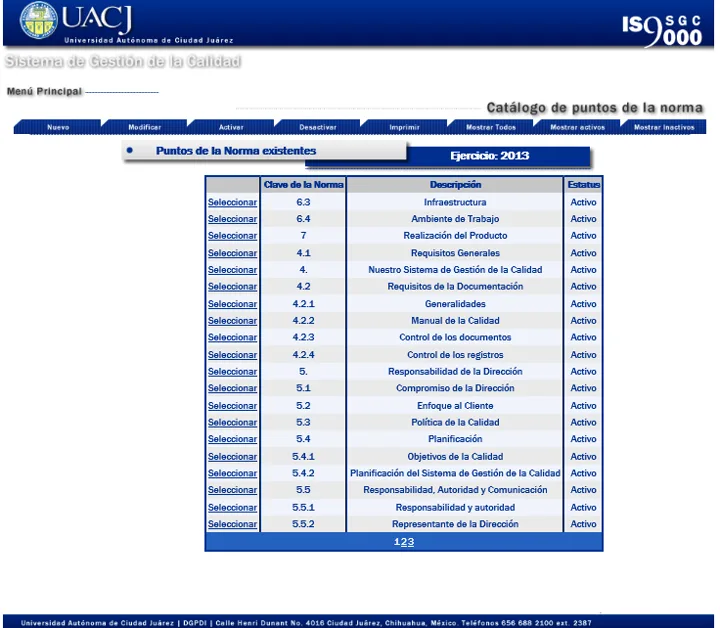Select the 5.4.2 Planificación del Sistema row
The height and width of the screenshot is (628, 720).
point(232,473)
